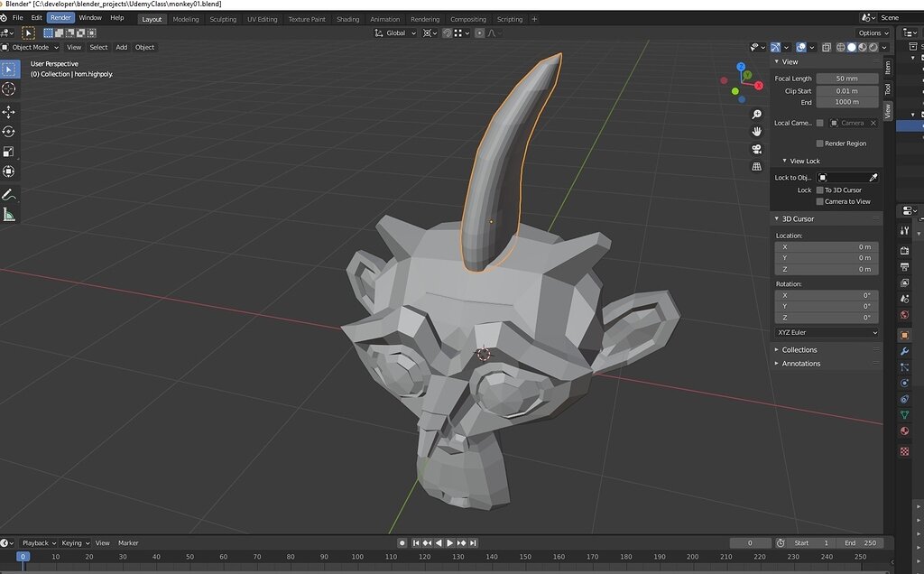Check the Lock To 3D Cursor option
This screenshot has width=924, height=574.
pyautogui.click(x=819, y=190)
